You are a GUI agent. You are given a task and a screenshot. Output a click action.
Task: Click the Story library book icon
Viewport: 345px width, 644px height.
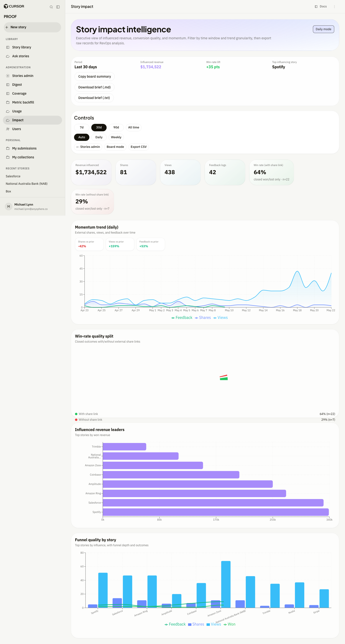click(x=8, y=47)
